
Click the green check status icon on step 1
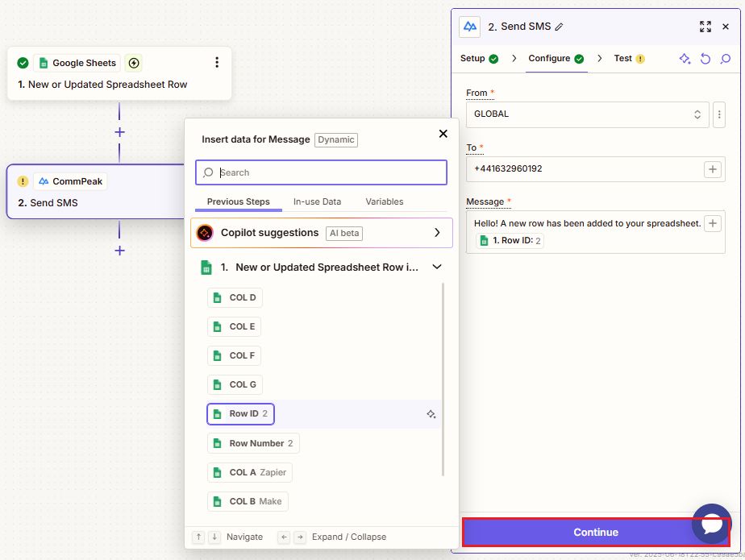tap(23, 63)
